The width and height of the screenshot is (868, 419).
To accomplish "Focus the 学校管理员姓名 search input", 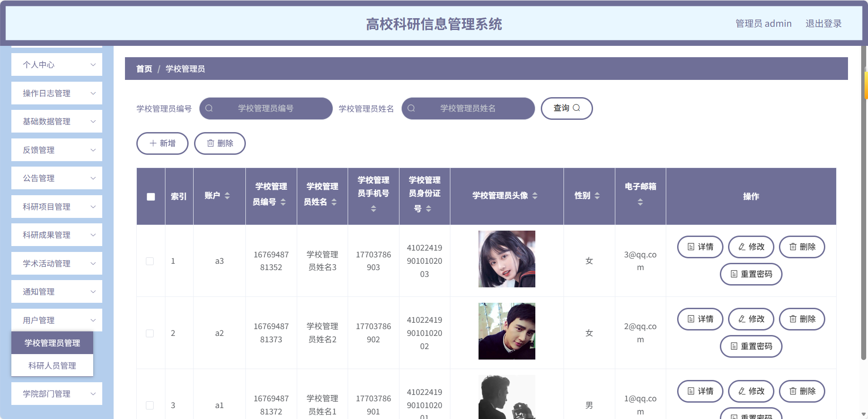I will point(468,108).
